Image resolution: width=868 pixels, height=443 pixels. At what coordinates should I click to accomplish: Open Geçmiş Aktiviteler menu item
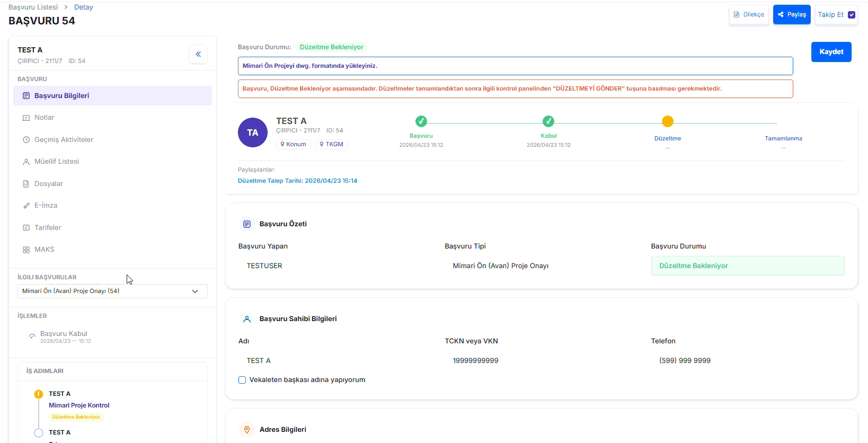click(112, 140)
